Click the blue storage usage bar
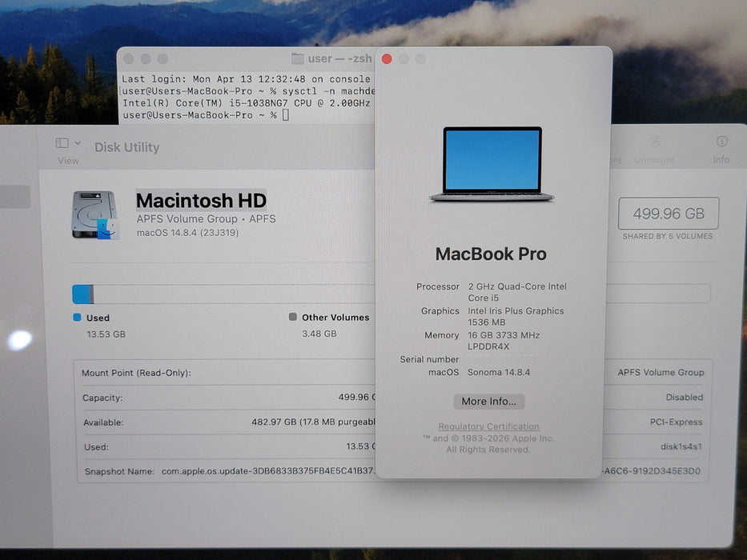The width and height of the screenshot is (747, 560). (x=81, y=294)
